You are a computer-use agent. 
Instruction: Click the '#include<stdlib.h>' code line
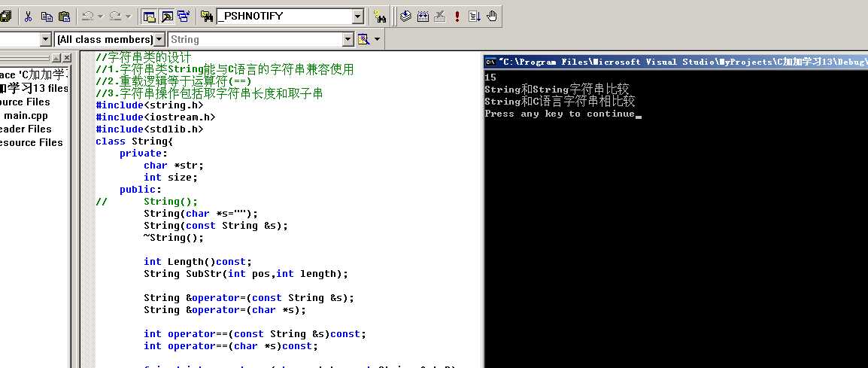click(150, 129)
